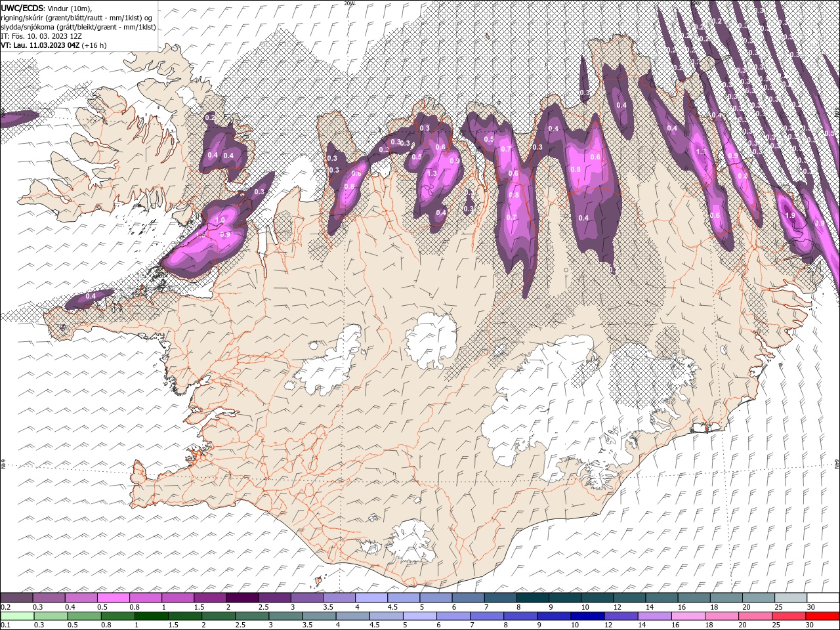The image size is (840, 630).
Task: Pick the pale green 0.1 swatch in lower scale
Action: [17, 616]
